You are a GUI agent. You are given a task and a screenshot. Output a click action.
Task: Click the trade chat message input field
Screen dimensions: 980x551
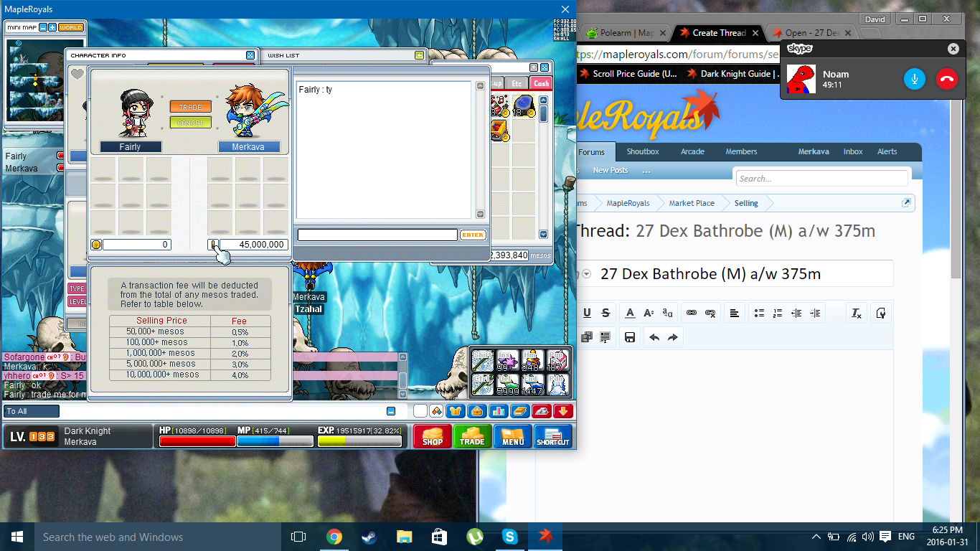click(377, 235)
